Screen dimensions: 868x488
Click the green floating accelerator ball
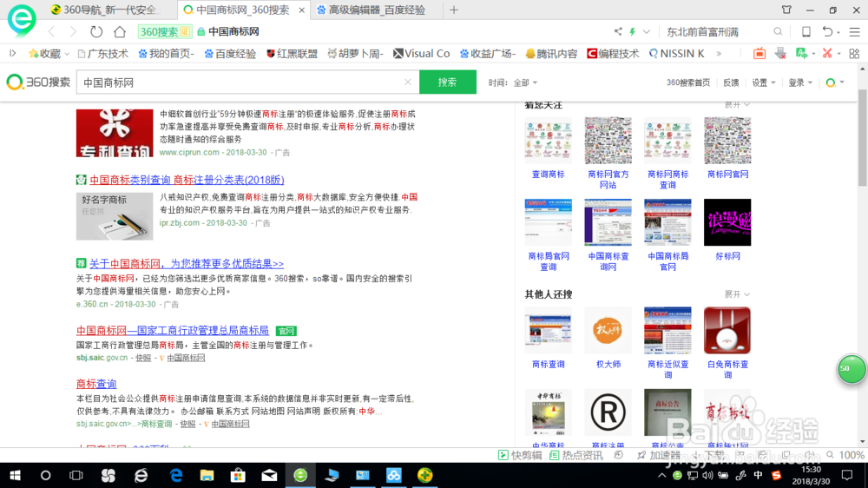(852, 369)
